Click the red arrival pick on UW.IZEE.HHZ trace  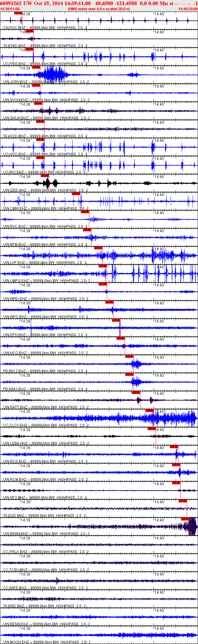tap(45, 176)
